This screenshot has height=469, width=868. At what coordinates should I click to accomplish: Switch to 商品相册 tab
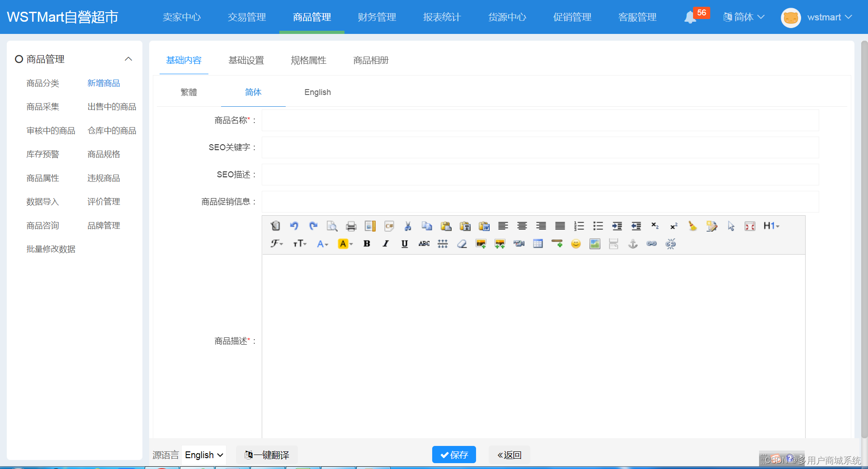371,60
